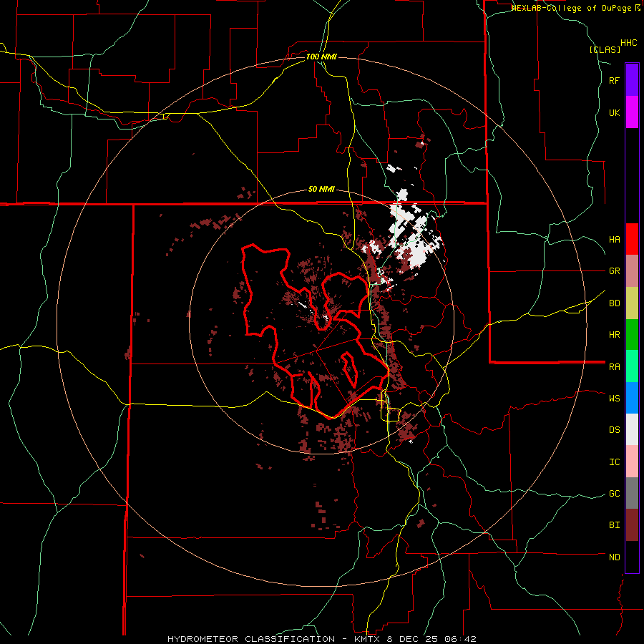Image resolution: width=644 pixels, height=644 pixels.
Task: Click the BI legend label
Action: 615,525
